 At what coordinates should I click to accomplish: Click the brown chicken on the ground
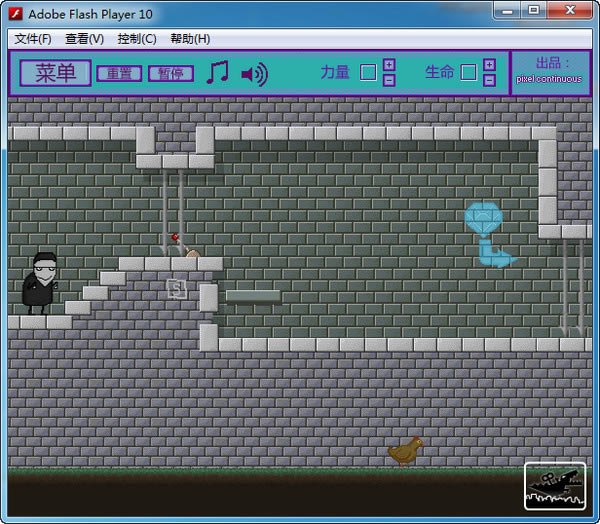405,451
